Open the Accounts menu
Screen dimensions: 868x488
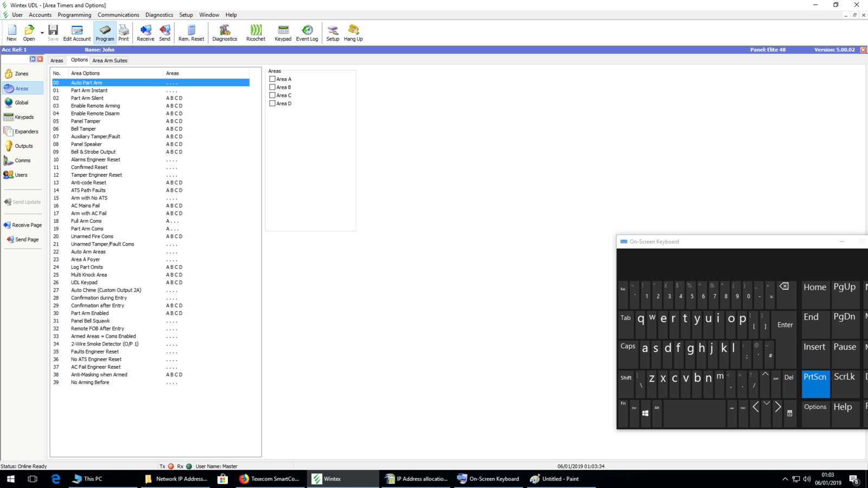pyautogui.click(x=40, y=15)
